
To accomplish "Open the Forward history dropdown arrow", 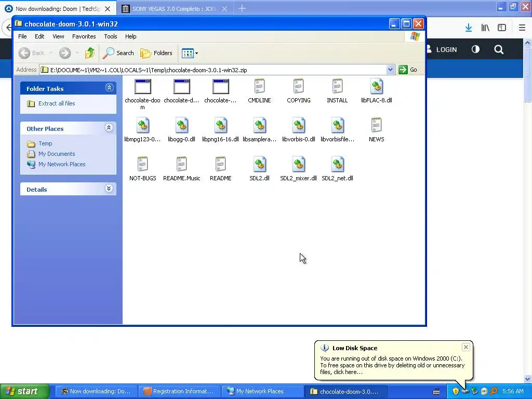I will 77,53.
